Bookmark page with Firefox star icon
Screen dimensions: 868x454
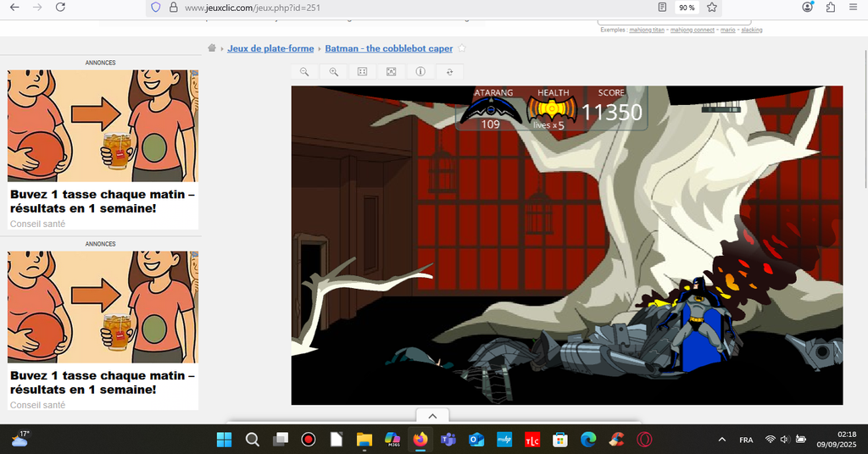pyautogui.click(x=712, y=8)
